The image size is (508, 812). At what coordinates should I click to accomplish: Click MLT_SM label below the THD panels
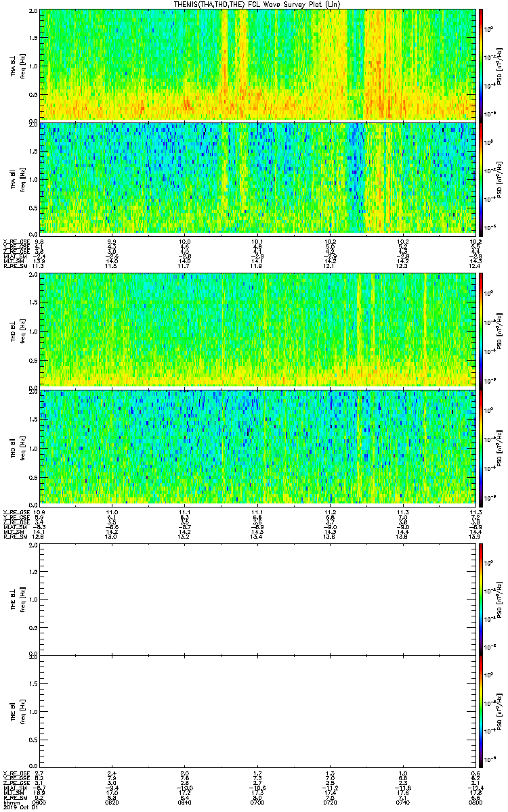[13, 532]
